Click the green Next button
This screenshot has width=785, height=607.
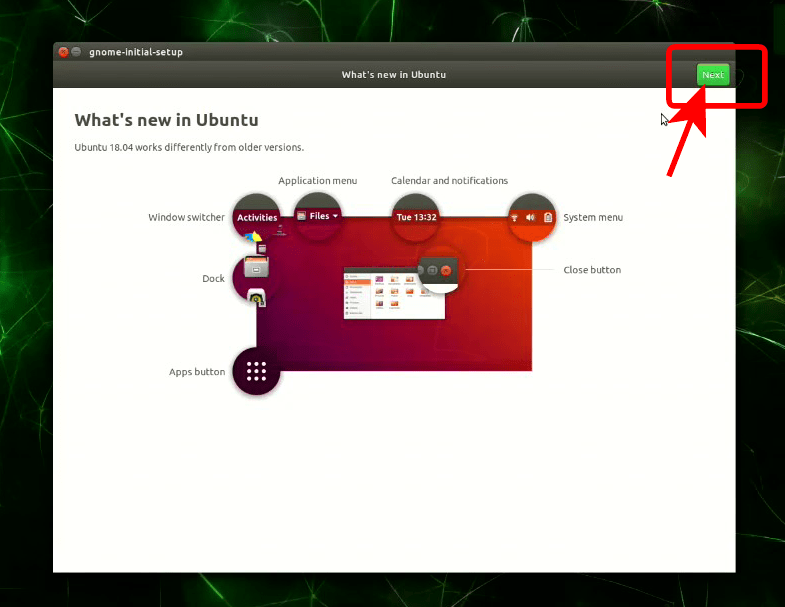[713, 75]
